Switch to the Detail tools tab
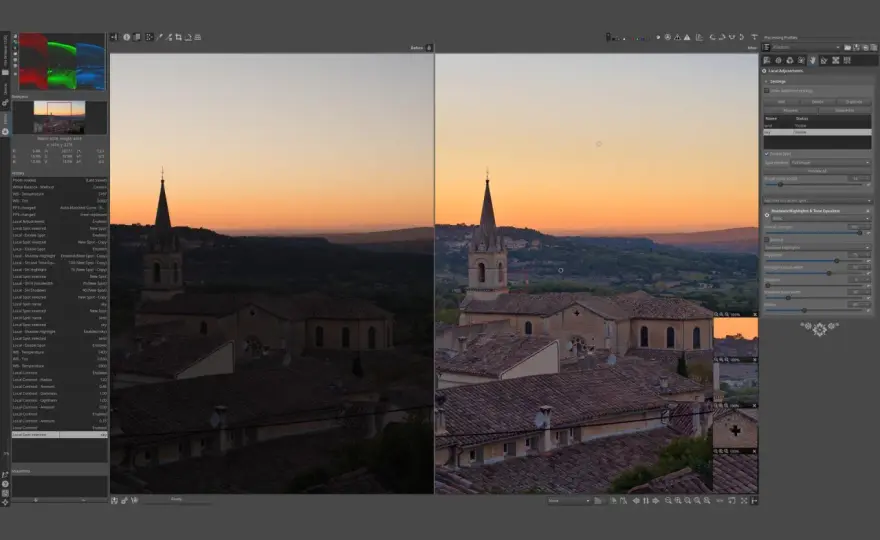Image resolution: width=880 pixels, height=540 pixels. 778,60
